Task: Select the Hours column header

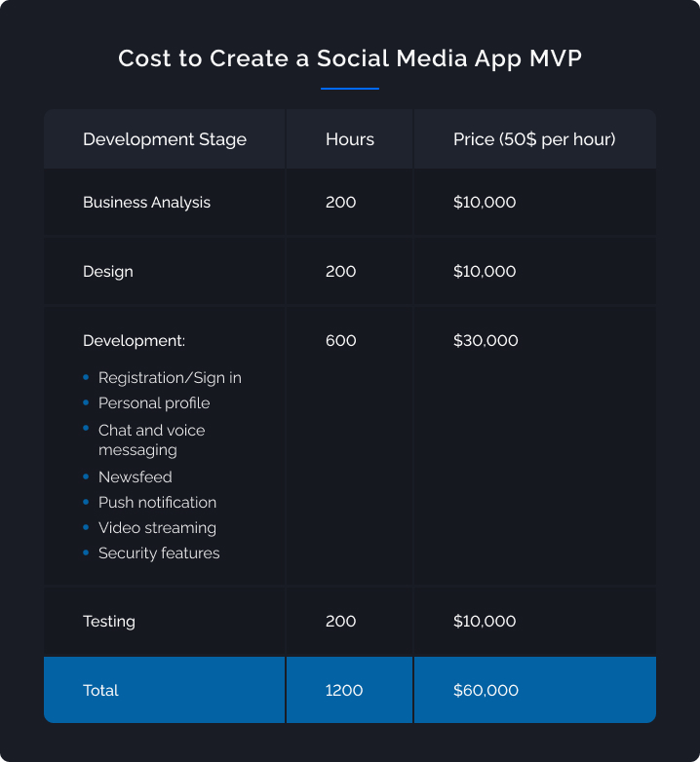Action: (x=350, y=139)
